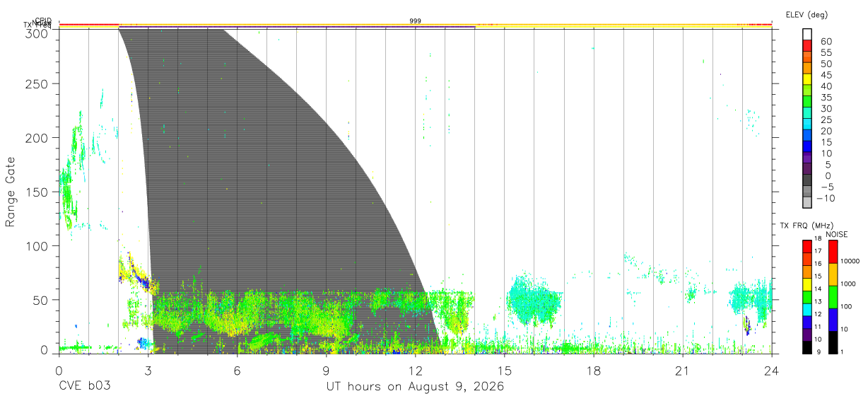The width and height of the screenshot is (868, 401).
Task: Click the '30' label on the ELEV scale
Action: (825, 109)
